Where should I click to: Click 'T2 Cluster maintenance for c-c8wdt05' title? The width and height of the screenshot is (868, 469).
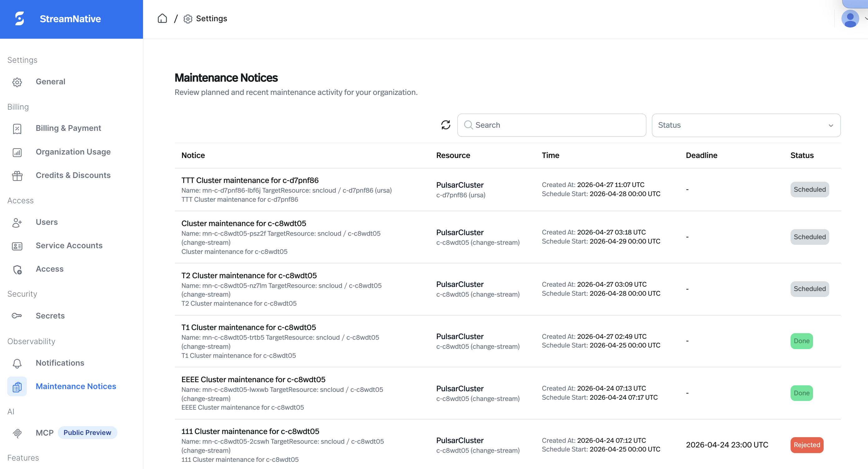pyautogui.click(x=249, y=276)
